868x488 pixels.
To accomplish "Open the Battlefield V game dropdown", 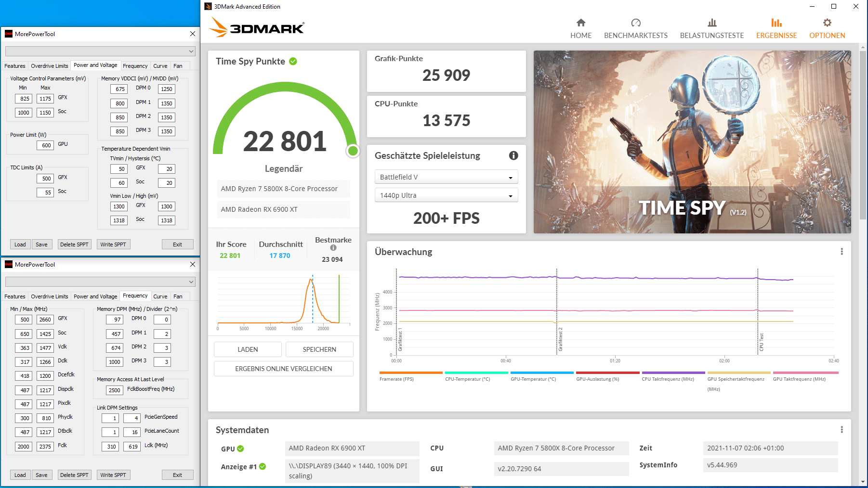I will [446, 177].
